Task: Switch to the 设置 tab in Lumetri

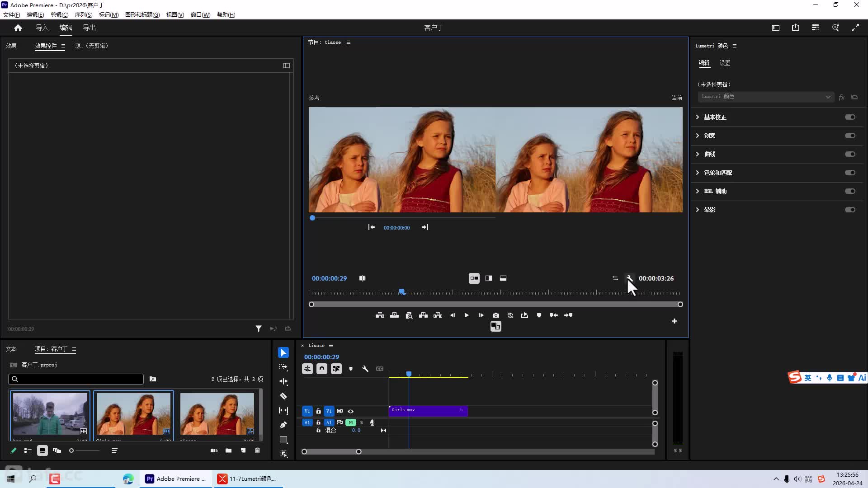Action: (x=725, y=63)
